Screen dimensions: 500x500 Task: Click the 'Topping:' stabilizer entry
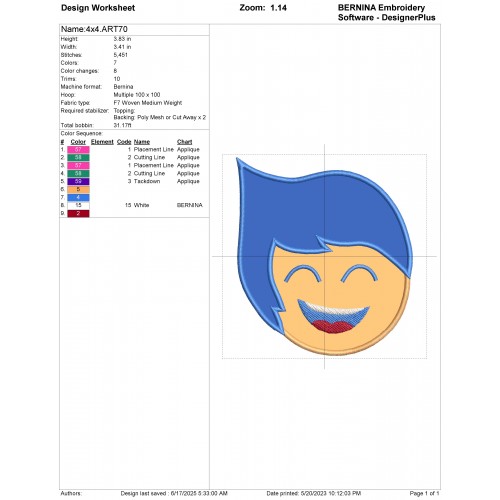click(x=124, y=111)
